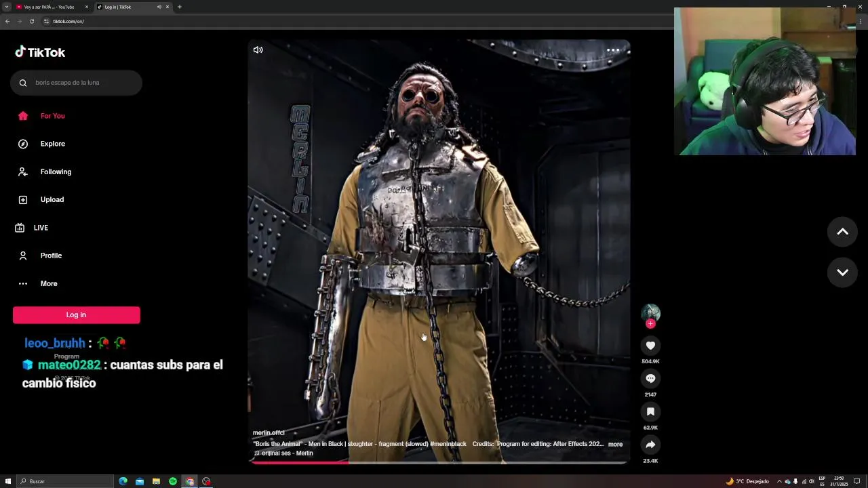
Task: Like the video with heart icon
Action: [x=650, y=346]
